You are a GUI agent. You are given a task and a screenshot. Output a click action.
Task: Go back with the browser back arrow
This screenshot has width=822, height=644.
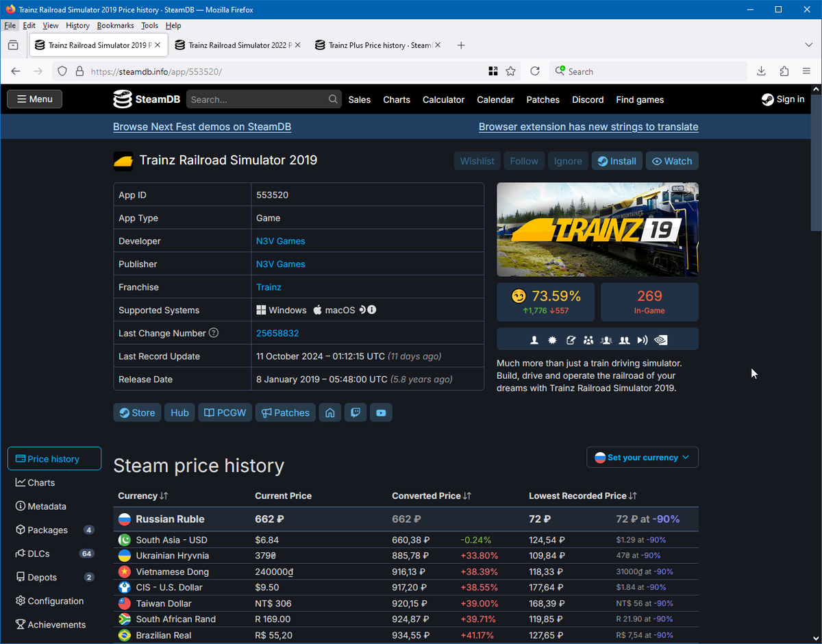(16, 71)
